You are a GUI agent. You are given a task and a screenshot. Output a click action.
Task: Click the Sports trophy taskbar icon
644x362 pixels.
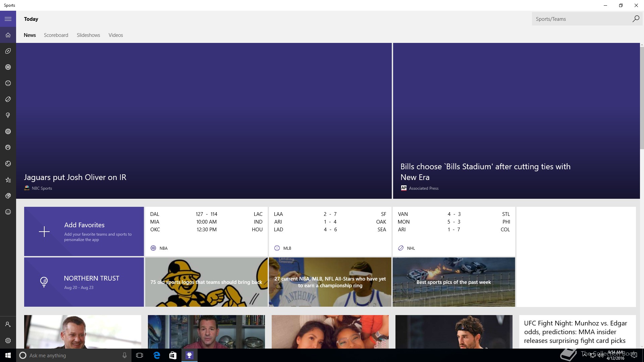click(189, 355)
